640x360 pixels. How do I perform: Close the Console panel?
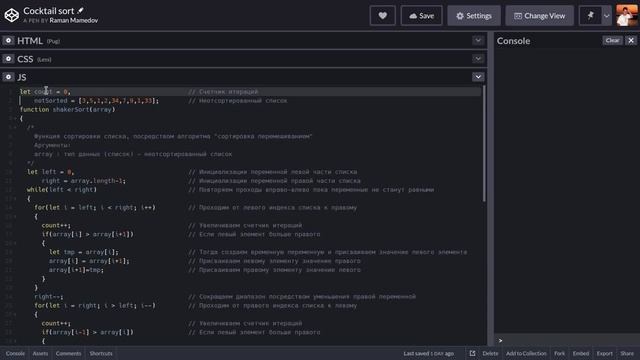[631, 40]
